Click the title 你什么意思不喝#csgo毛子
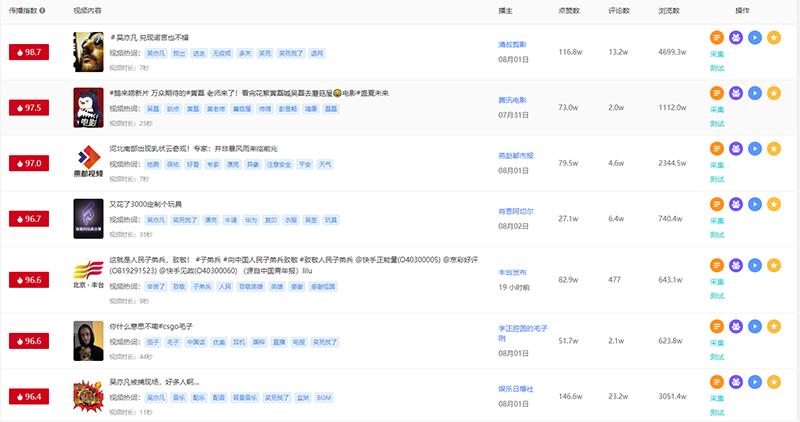This screenshot has width=800, height=422. click(x=151, y=326)
